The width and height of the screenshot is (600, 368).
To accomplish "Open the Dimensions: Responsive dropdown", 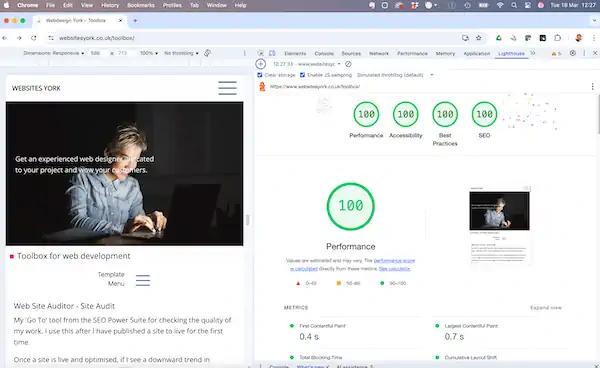I will pyautogui.click(x=54, y=53).
